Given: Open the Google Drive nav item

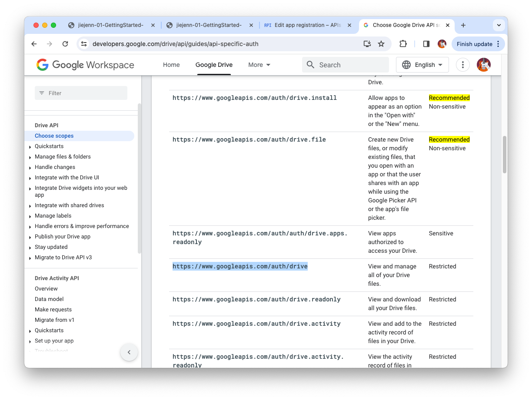Looking at the screenshot, I should point(214,65).
